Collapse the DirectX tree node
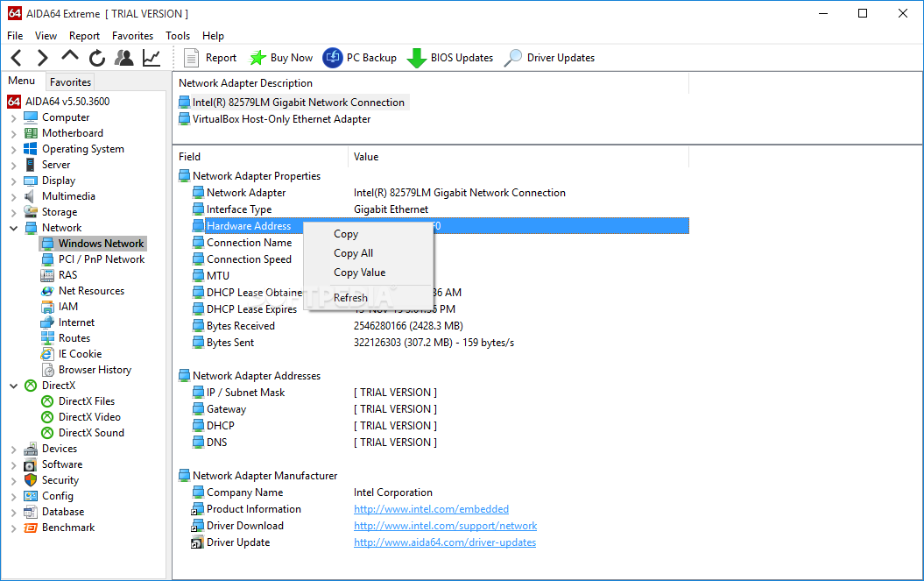Viewport: 924px width, 581px height. (13, 386)
